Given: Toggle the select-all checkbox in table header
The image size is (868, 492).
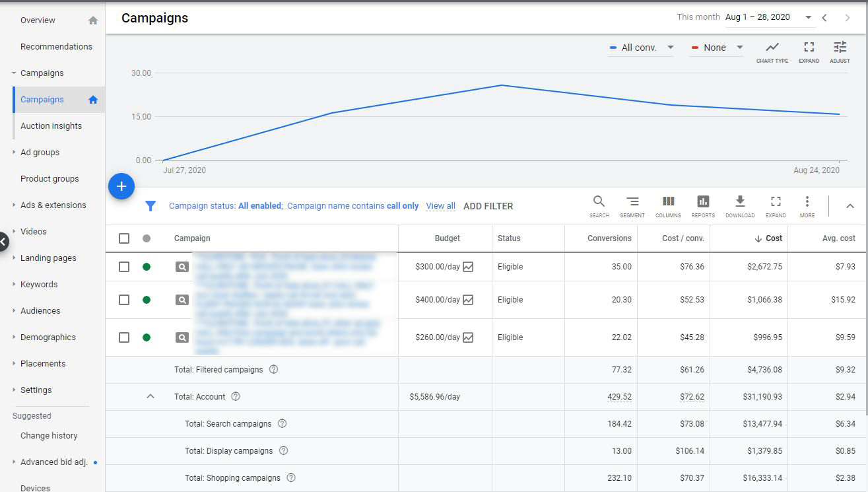Looking at the screenshot, I should tap(124, 238).
